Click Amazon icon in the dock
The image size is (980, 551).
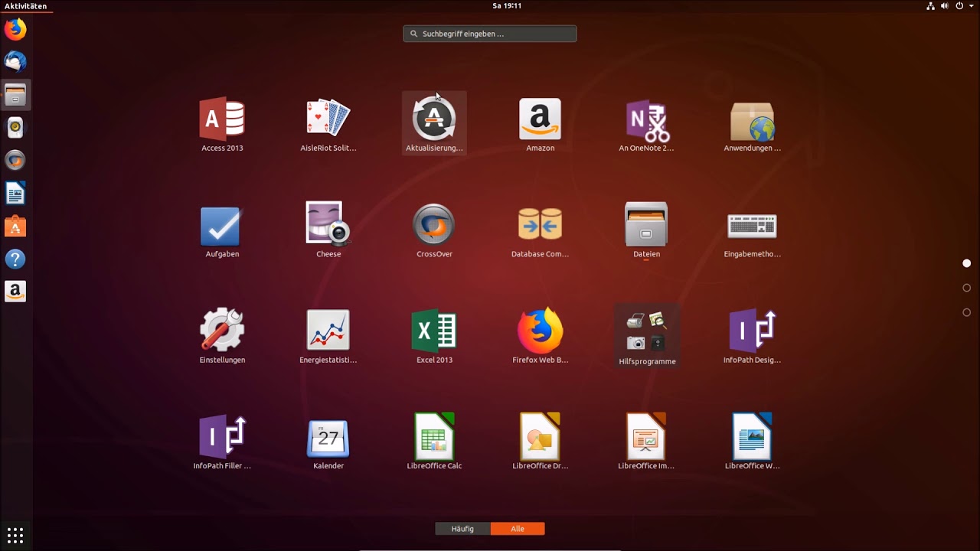[15, 292]
